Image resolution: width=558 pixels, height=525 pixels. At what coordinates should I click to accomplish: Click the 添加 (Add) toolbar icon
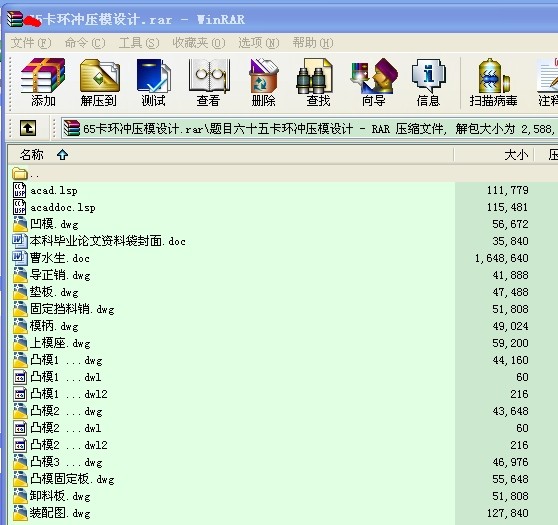[43, 82]
